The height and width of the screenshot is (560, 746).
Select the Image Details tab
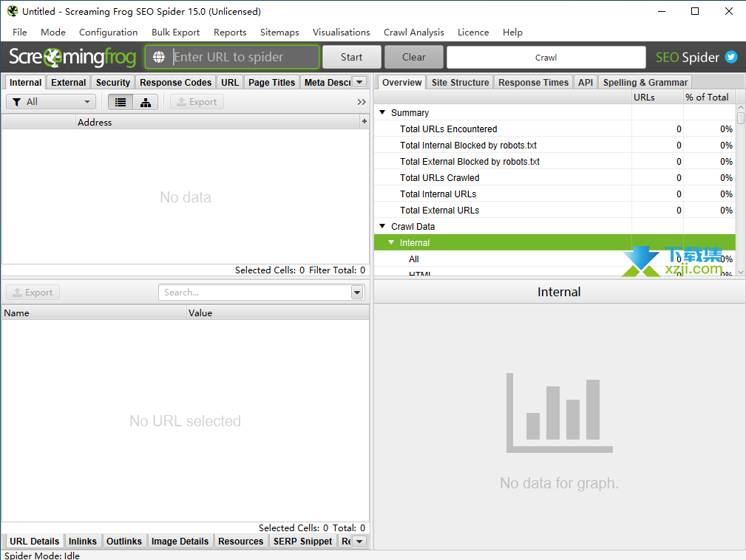click(180, 542)
